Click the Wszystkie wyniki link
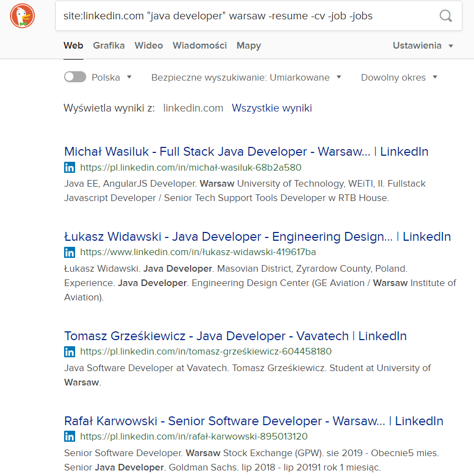Screen dimensions: 474x476 click(272, 108)
